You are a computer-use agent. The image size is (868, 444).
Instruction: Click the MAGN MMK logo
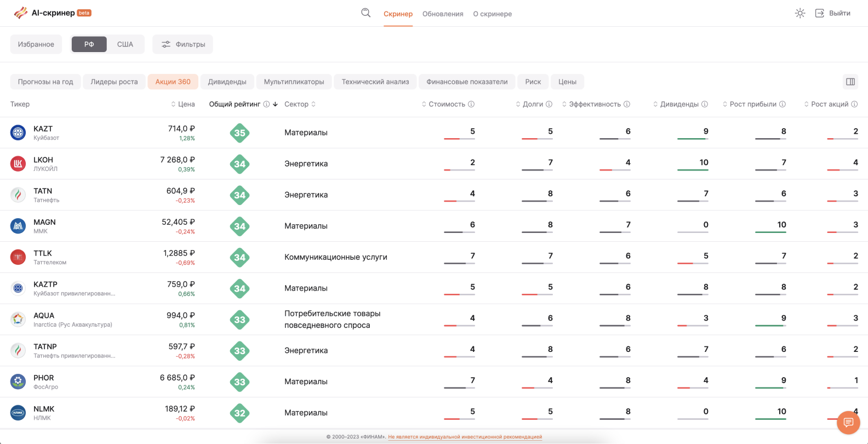[18, 226]
